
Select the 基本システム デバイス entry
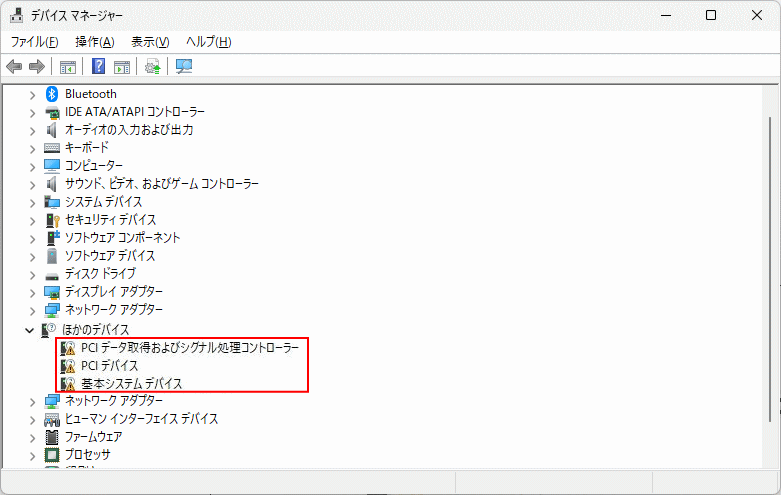tap(131, 383)
